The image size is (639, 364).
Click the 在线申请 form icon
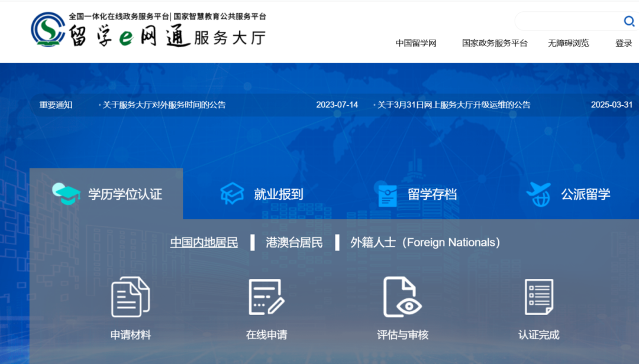266,297
